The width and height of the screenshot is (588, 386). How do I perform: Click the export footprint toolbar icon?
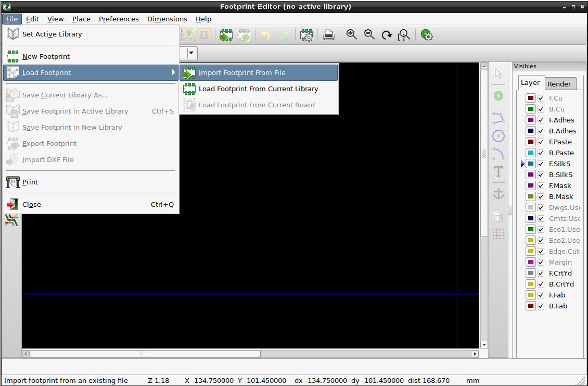(x=244, y=35)
